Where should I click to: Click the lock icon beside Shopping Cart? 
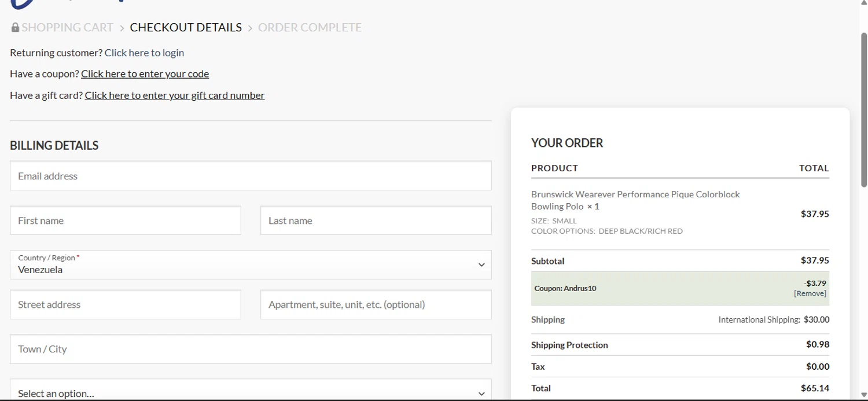tap(15, 27)
